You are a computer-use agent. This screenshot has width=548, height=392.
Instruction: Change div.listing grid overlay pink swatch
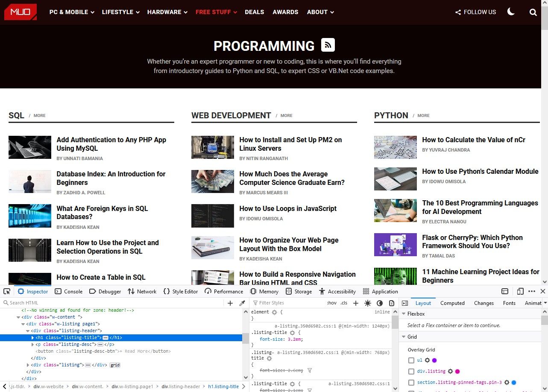tap(457, 372)
